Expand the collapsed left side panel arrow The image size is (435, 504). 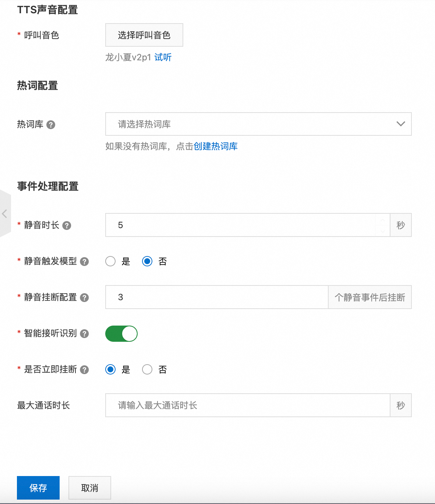click(x=5, y=213)
